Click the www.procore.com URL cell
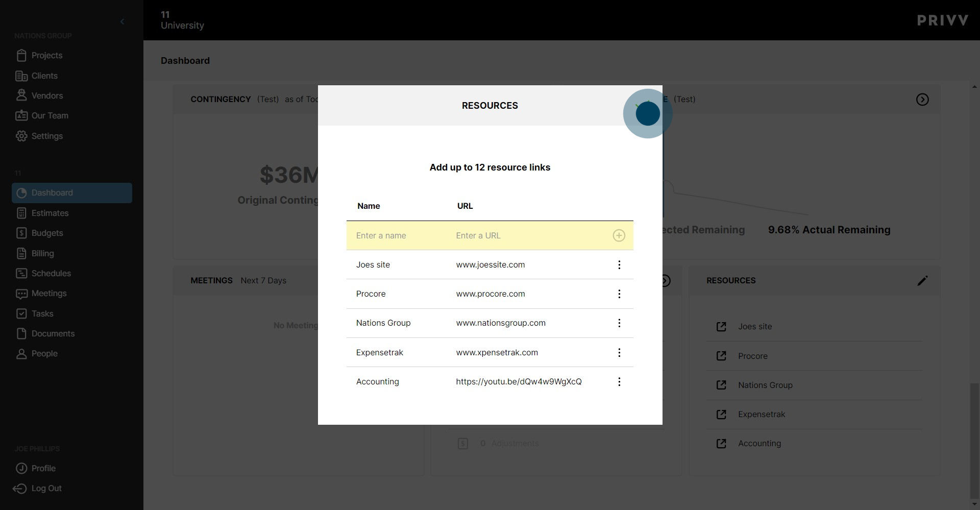Viewport: 980px width, 510px height. click(x=491, y=294)
